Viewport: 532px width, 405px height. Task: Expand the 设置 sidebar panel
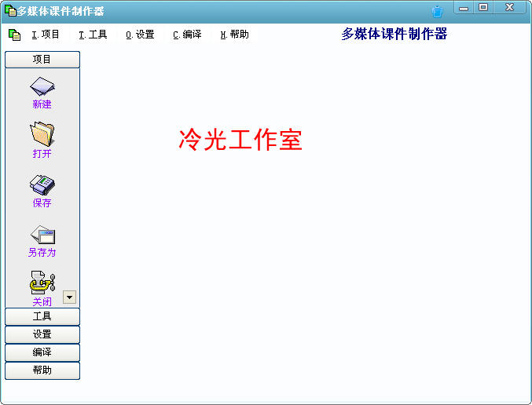pyautogui.click(x=42, y=334)
